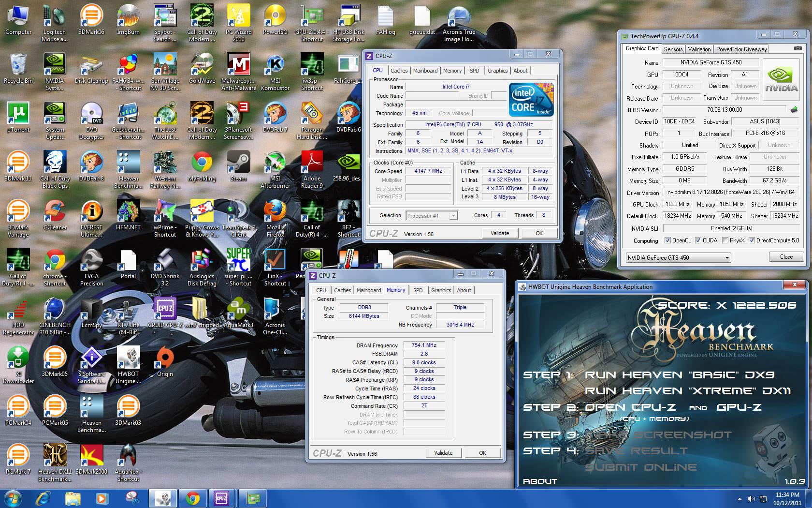The image size is (812, 508).
Task: Click the Driver Version field in GPU-Z
Action: point(731,192)
